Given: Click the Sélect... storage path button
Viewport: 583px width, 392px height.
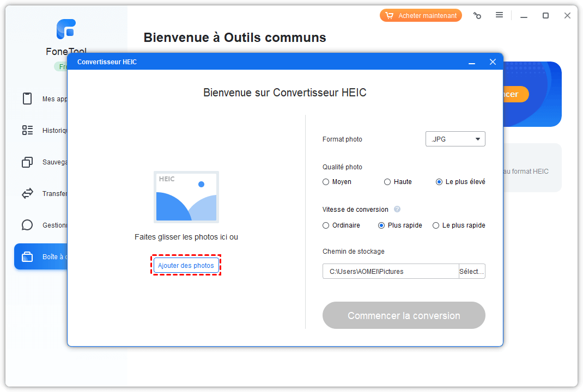Looking at the screenshot, I should [x=472, y=271].
